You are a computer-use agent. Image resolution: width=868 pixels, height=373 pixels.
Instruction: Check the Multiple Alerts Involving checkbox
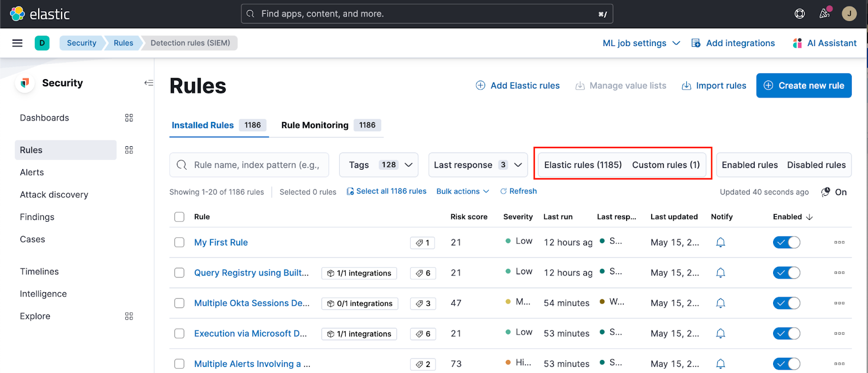[180, 364]
